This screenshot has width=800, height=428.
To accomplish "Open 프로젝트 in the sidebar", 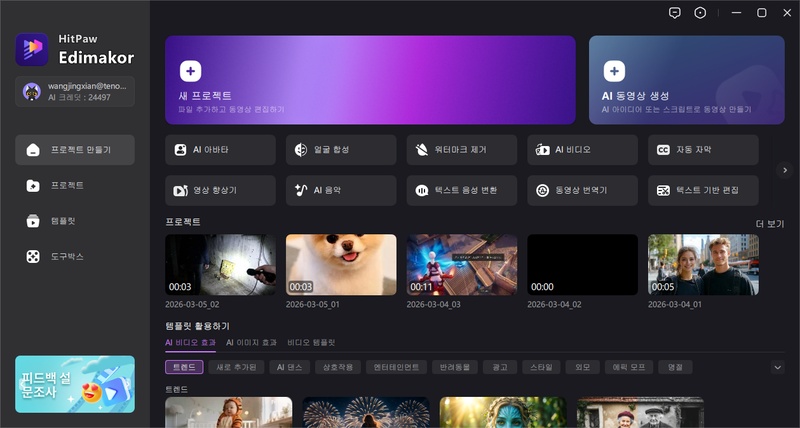I will (x=75, y=186).
